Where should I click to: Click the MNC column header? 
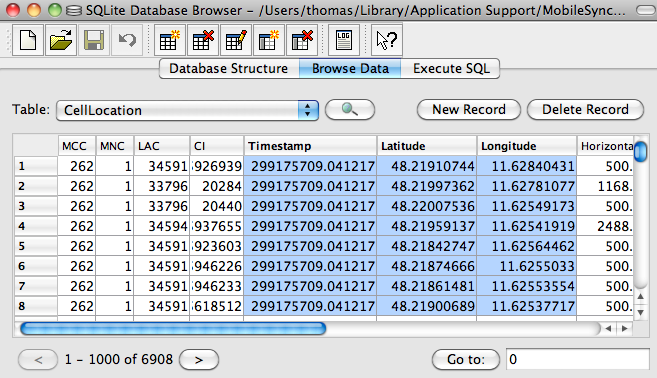pos(115,146)
